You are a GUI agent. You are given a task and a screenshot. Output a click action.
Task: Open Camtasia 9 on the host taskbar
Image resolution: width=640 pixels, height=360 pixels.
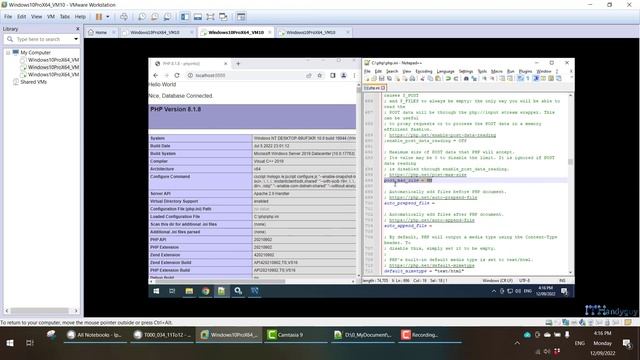[x=296, y=335]
